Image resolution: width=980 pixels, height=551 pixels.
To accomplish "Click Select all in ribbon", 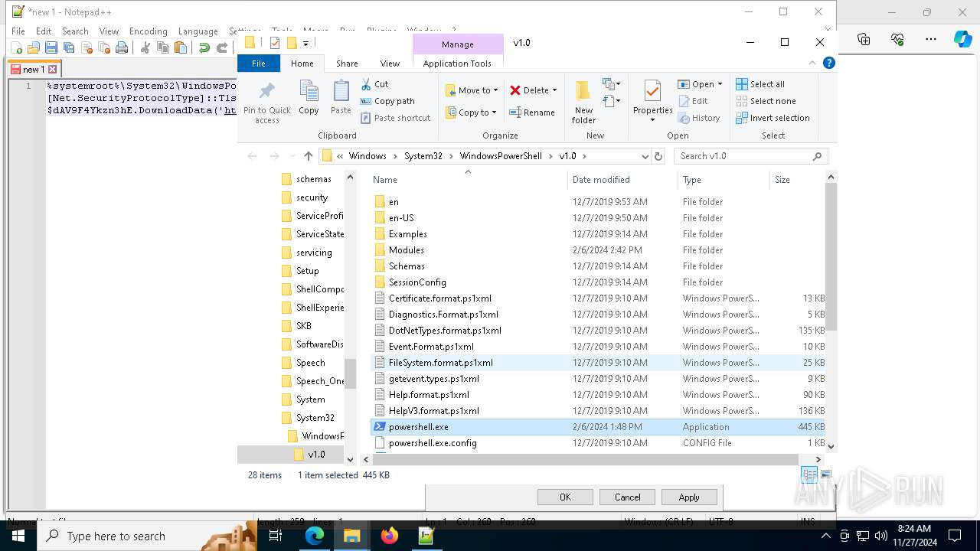I will point(760,84).
